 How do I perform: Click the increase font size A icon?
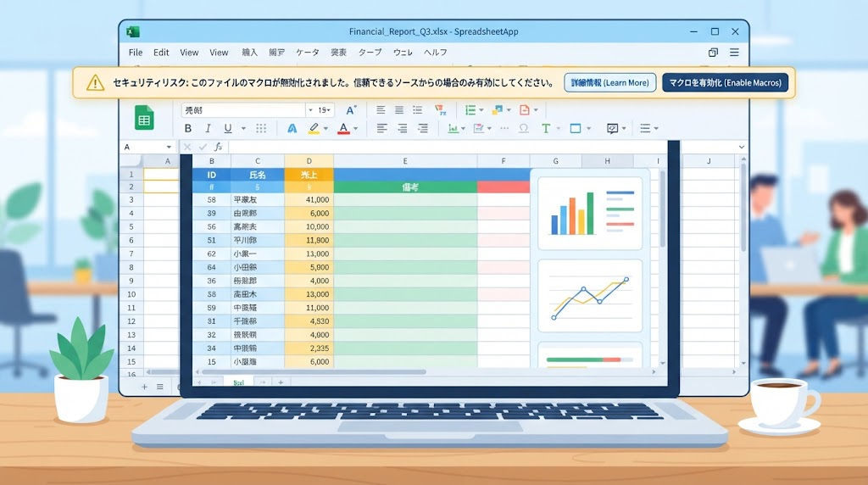pyautogui.click(x=351, y=109)
